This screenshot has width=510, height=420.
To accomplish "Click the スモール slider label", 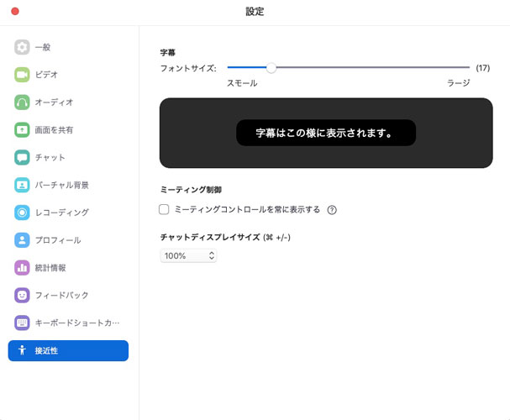I will tap(242, 83).
